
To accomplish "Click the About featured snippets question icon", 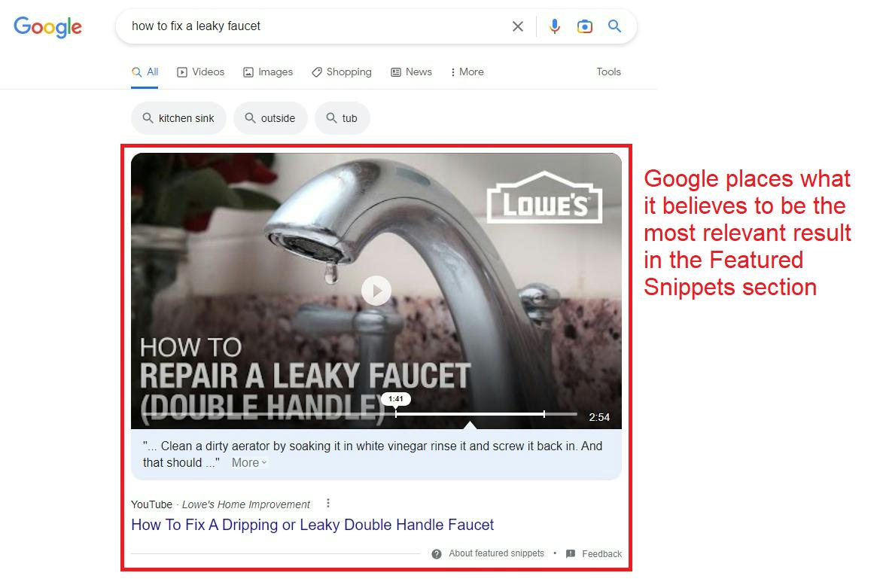I will point(437,554).
